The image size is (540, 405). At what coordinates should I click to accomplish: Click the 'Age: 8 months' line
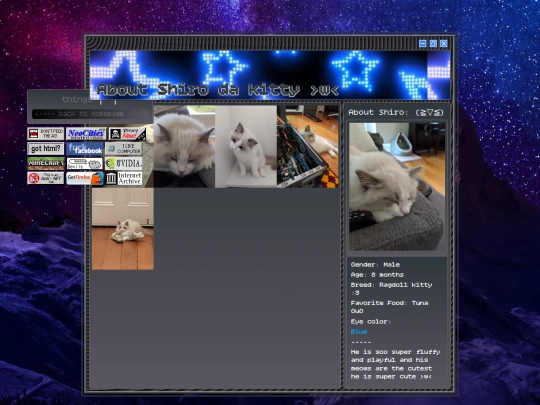(x=377, y=275)
